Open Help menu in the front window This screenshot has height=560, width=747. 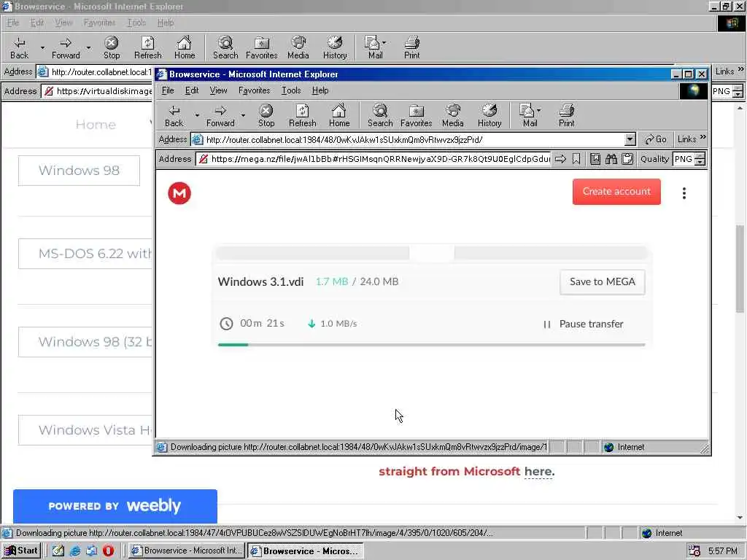coord(320,90)
